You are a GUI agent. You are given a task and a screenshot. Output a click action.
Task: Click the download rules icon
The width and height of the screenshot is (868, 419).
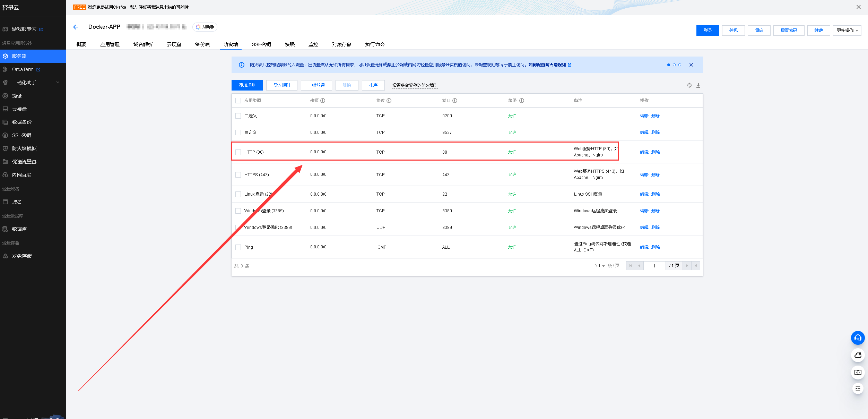698,85
